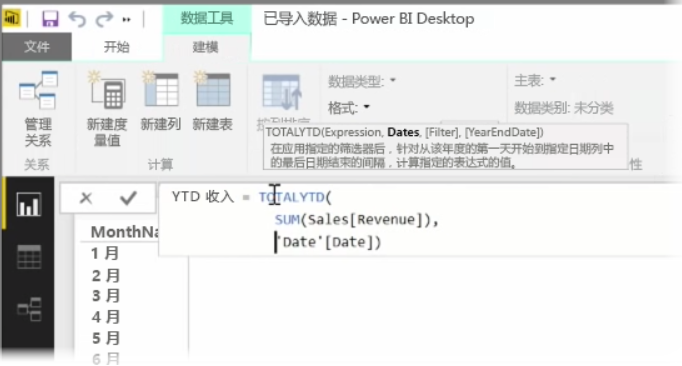The width and height of the screenshot is (682, 366).
Task: Save the file with the floppy disk icon
Action: pos(50,19)
